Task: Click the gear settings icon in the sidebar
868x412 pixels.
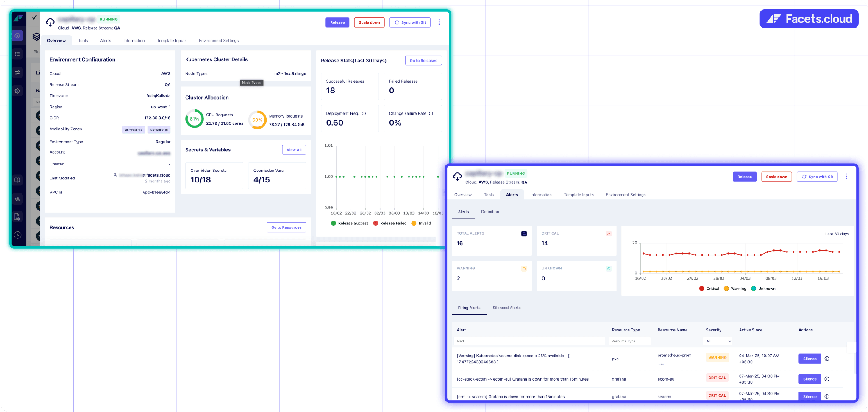Action: [17, 91]
